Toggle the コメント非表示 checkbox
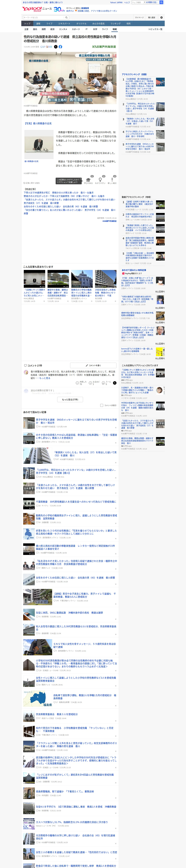 coord(102,405)
